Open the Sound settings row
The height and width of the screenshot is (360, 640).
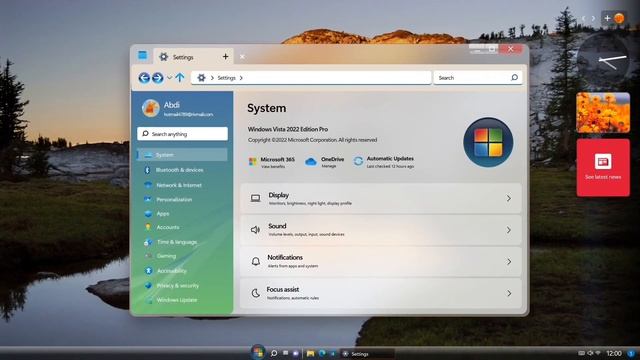(x=381, y=230)
